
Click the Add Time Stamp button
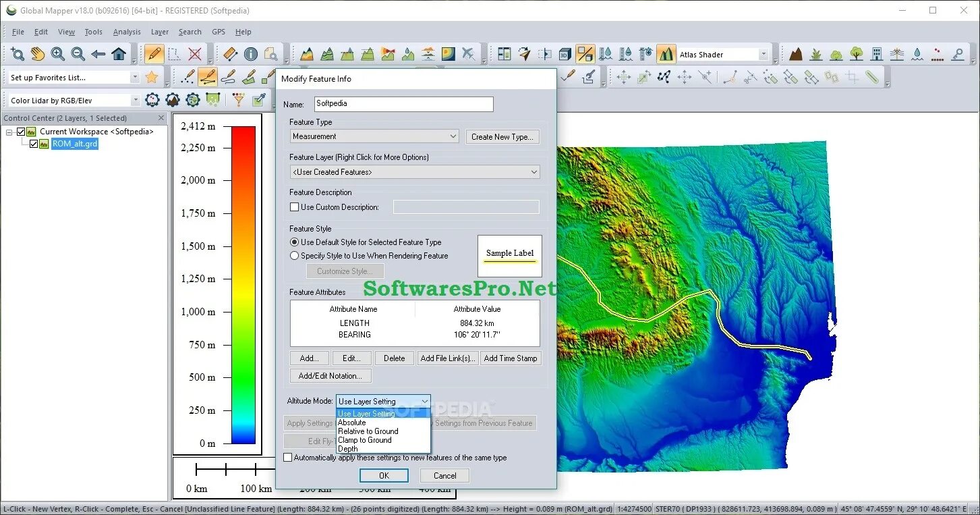[511, 358]
